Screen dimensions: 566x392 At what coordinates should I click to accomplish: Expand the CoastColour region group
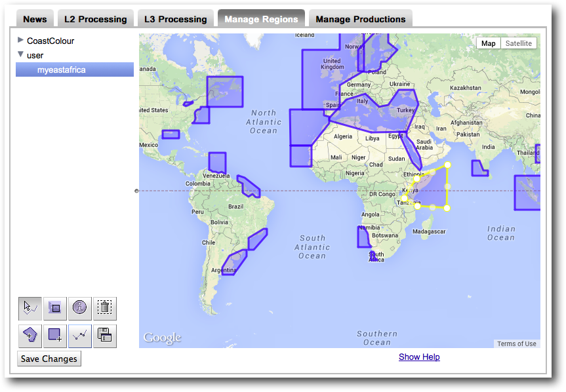coord(20,40)
